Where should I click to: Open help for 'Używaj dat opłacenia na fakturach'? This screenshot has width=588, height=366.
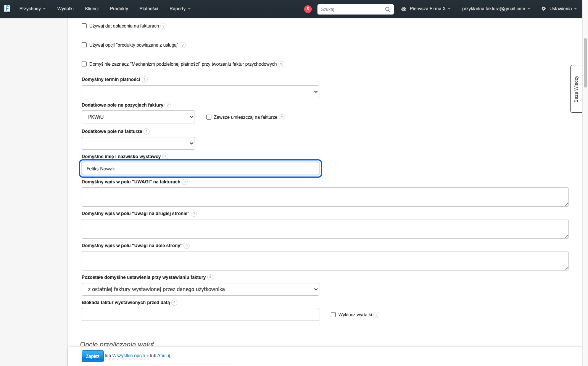[x=163, y=26]
